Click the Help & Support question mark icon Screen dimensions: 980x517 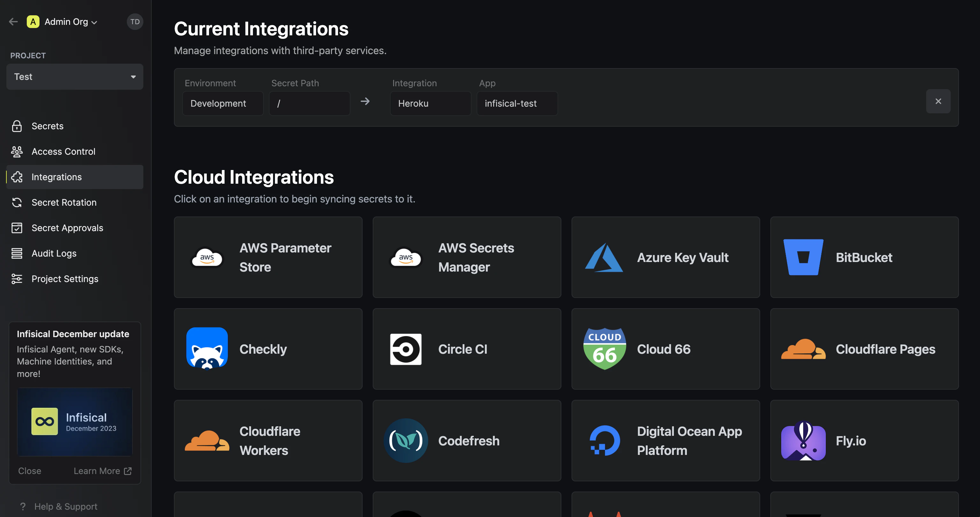[23, 506]
